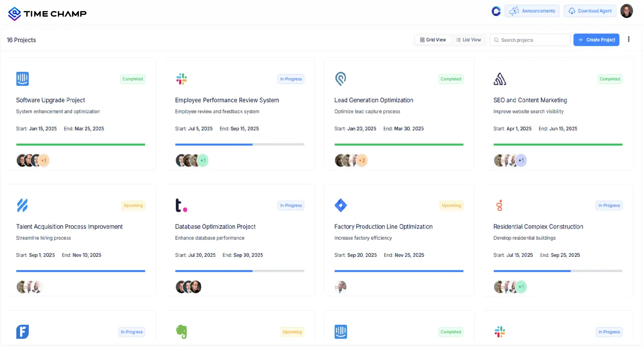Click In-Progress badge on Residential Complex Construction
Screen dimensions: 644x347
click(609, 205)
